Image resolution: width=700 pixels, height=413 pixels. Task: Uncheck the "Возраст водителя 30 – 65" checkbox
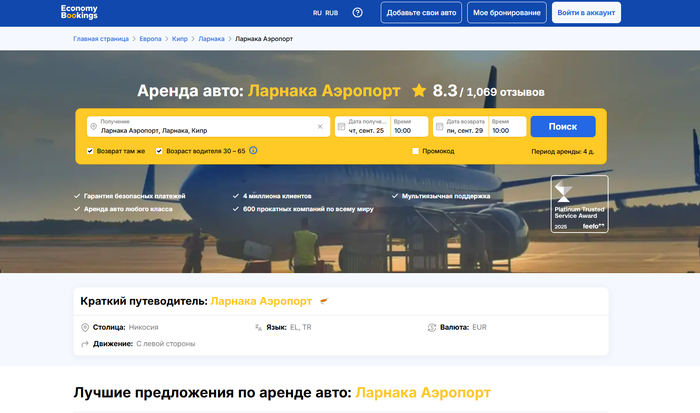click(159, 151)
